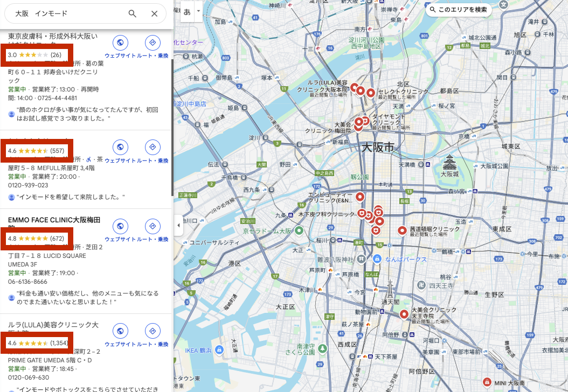This screenshot has width=568, height=392.
Task: Click phone number 0120-069-630
Action: pyautogui.click(x=29, y=377)
